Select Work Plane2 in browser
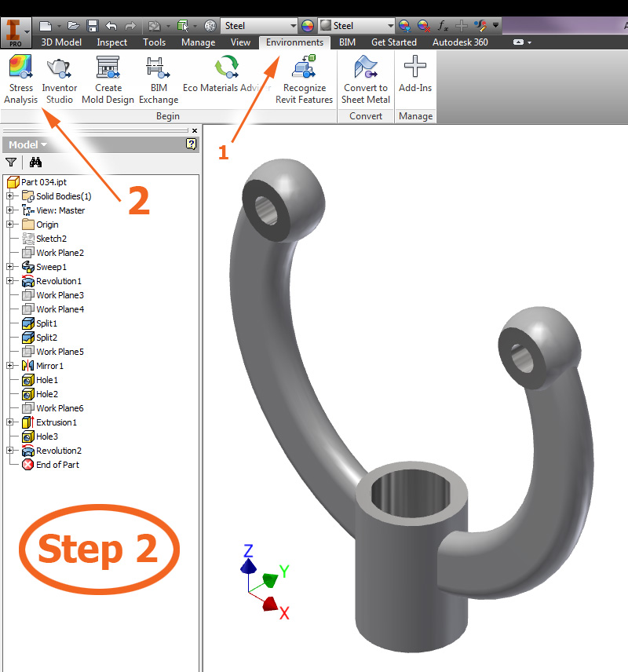The height and width of the screenshot is (672, 628). click(x=53, y=253)
